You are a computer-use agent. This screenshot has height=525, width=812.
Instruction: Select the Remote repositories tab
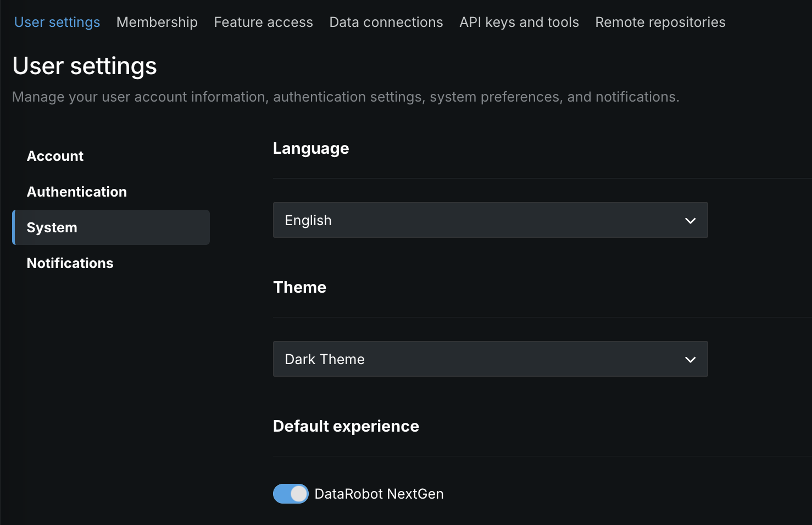660,23
